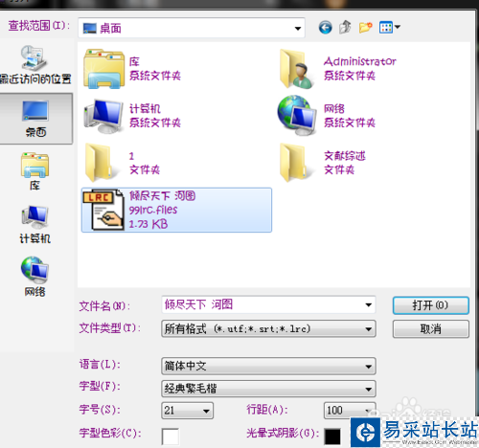Open the 行距 dropdown showing 100

click(350, 410)
